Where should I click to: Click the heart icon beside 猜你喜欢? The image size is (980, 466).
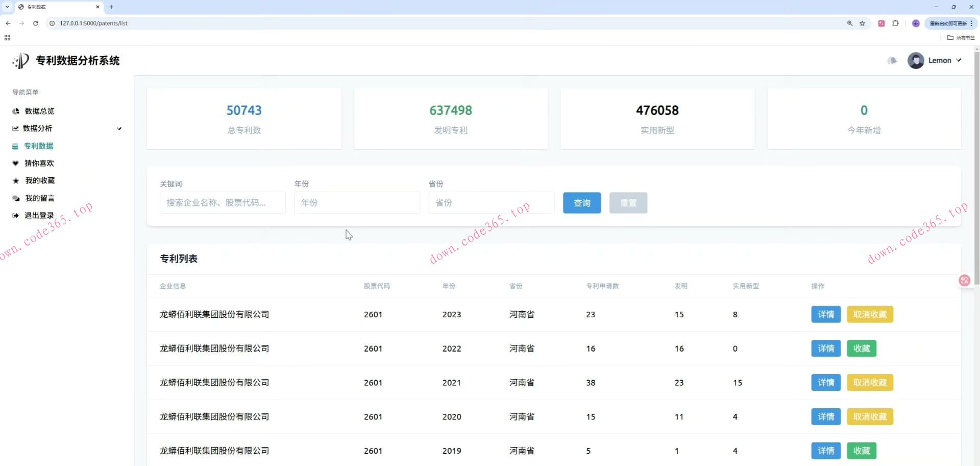click(x=16, y=164)
